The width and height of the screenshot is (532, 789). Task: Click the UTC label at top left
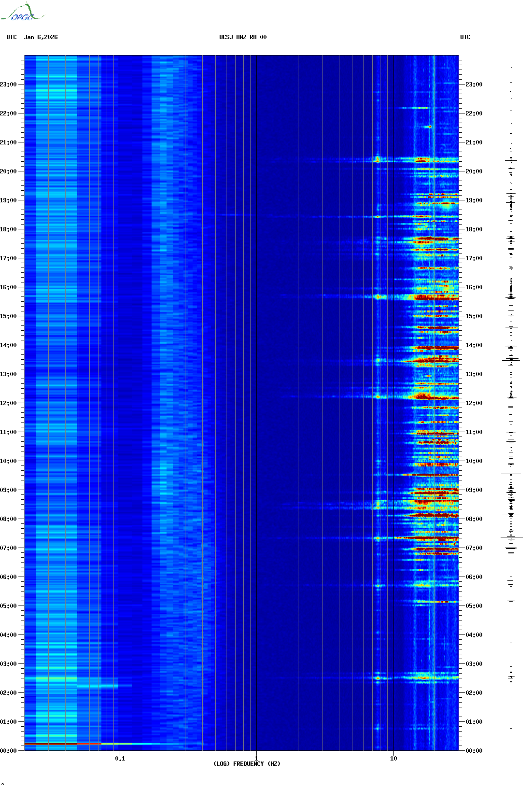point(12,37)
